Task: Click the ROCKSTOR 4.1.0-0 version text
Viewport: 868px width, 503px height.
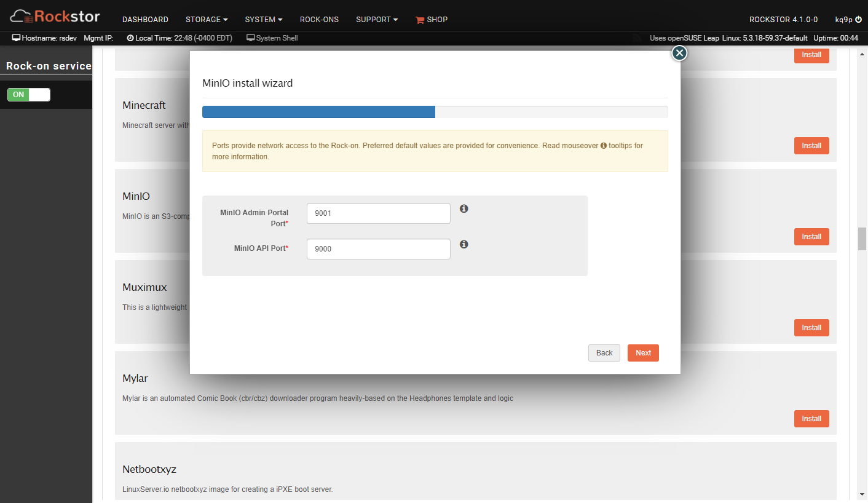Action: tap(783, 20)
